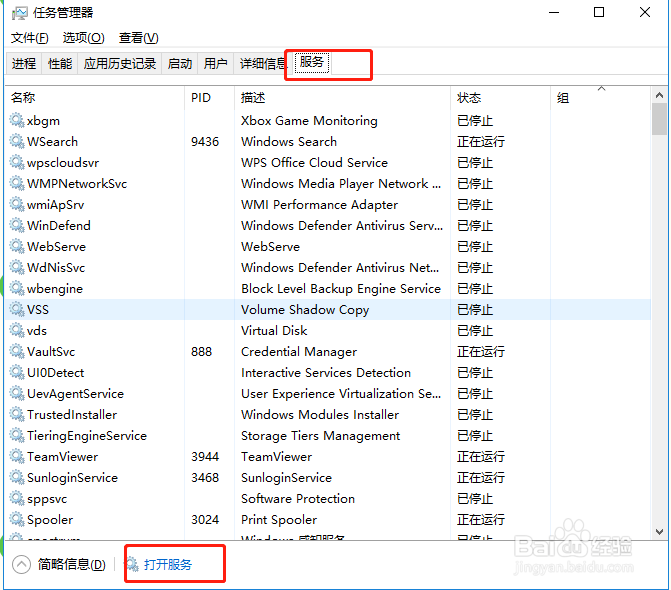Click the scrollbar down arrow

pyautogui.click(x=659, y=532)
